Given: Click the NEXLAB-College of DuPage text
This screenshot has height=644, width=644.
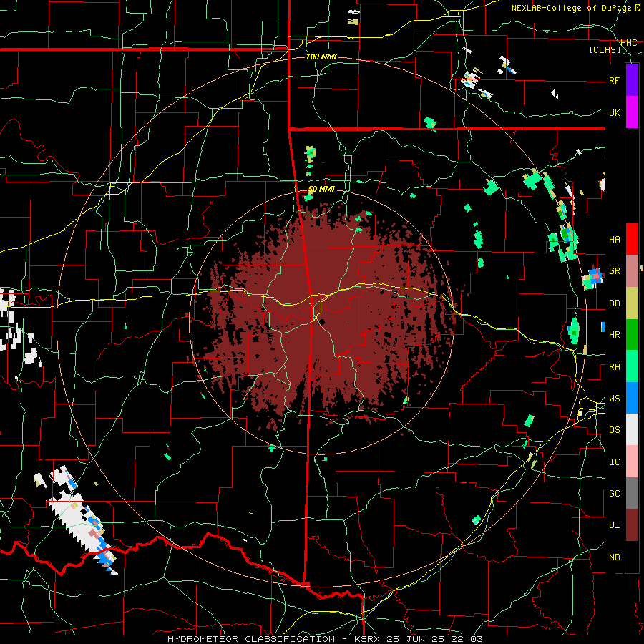Looking at the screenshot, I should (571, 8).
